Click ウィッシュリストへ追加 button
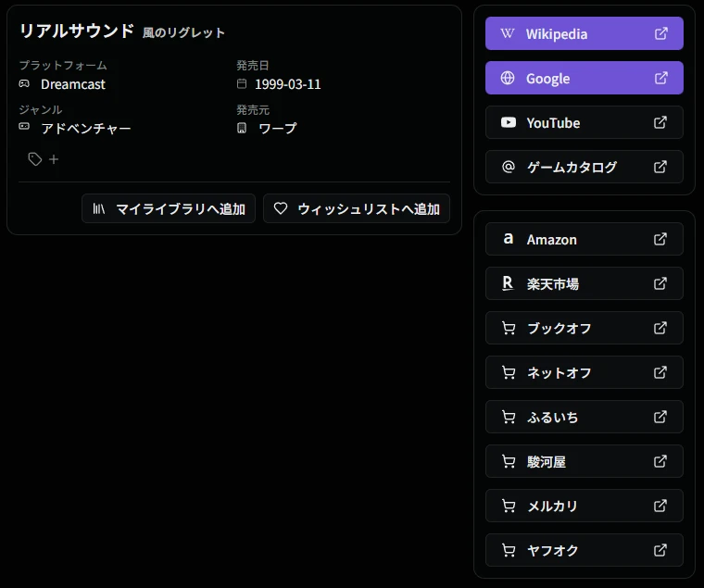Viewport: 704px width, 588px height. (x=357, y=208)
